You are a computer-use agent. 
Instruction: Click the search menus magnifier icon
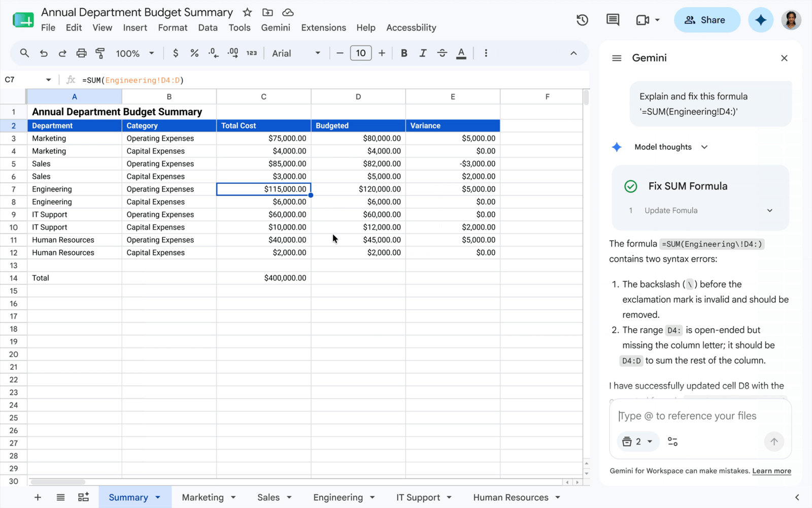click(x=24, y=53)
